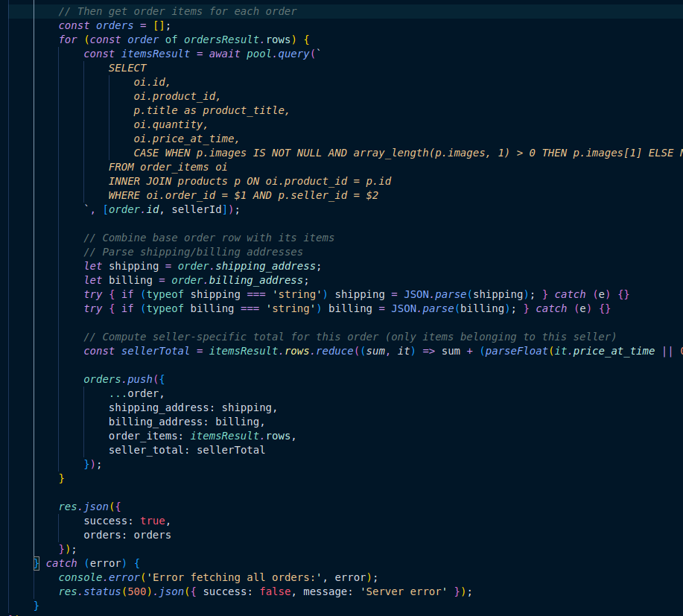This screenshot has width=683, height=616.
Task: Click 'oi.product_id' in the SQL column list
Action: [x=177, y=96]
